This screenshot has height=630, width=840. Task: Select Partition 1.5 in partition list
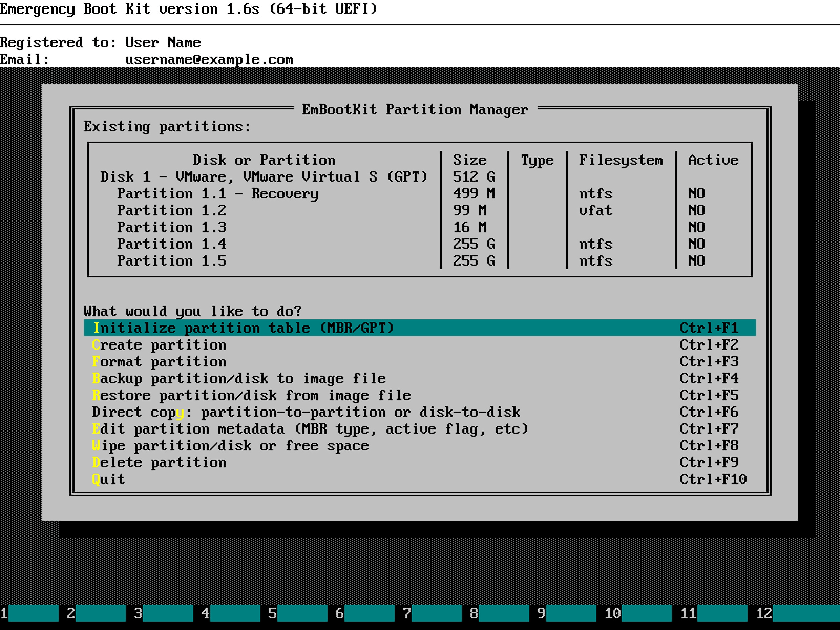coord(172,261)
